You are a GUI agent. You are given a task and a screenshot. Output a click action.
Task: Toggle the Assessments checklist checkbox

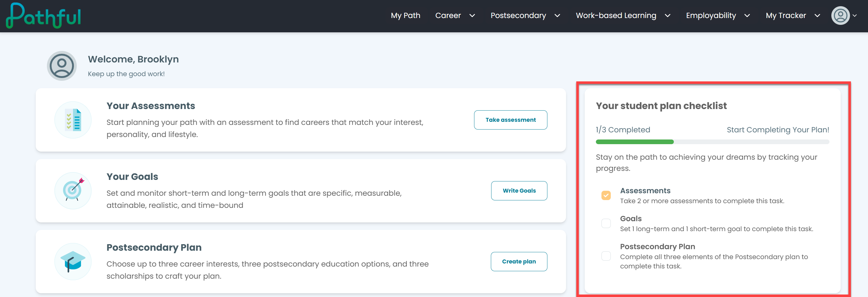606,195
